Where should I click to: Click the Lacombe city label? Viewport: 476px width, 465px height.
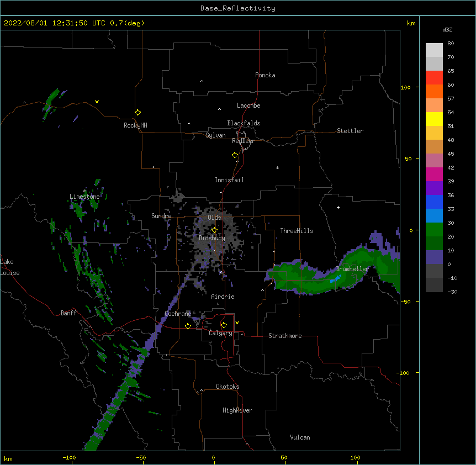(248, 105)
